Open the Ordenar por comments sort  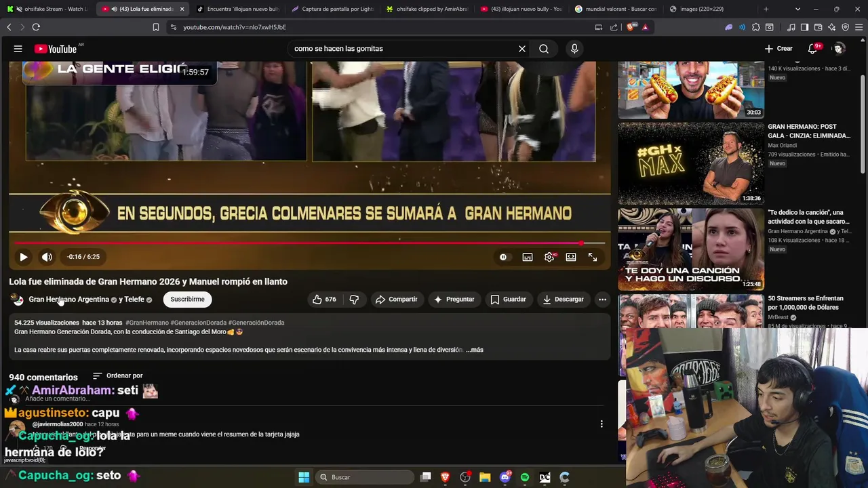(x=118, y=375)
